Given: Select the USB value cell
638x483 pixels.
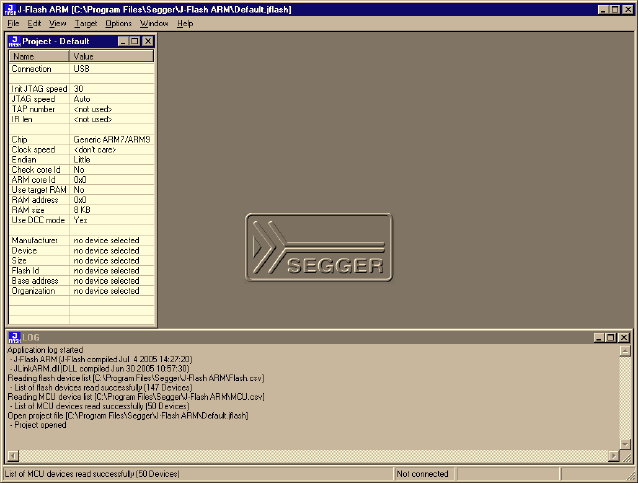Looking at the screenshot, I should [x=112, y=69].
